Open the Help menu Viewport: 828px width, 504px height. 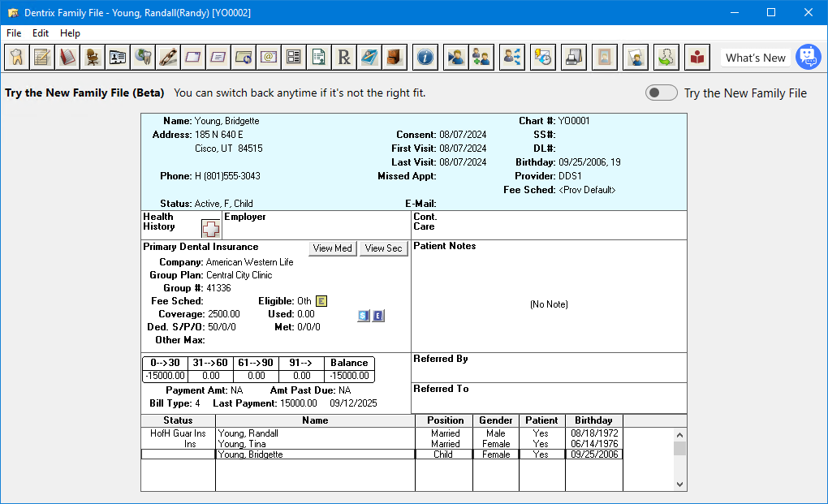point(70,33)
